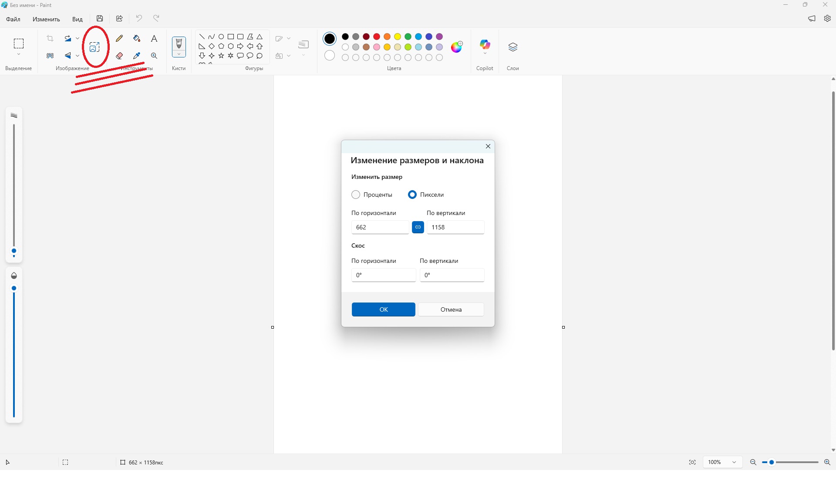Click the horizontal size field 662
Screen dimensions: 836x504
click(x=380, y=227)
